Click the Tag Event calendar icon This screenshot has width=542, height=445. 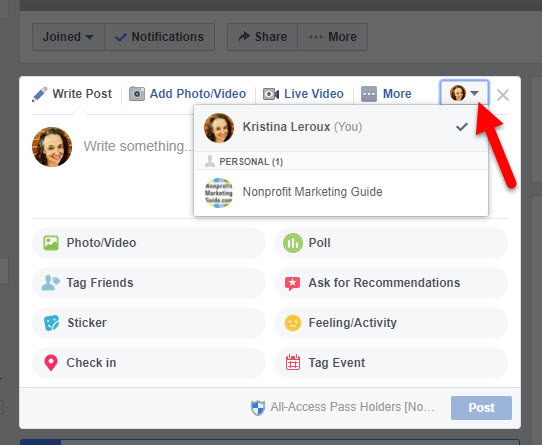[x=293, y=363]
